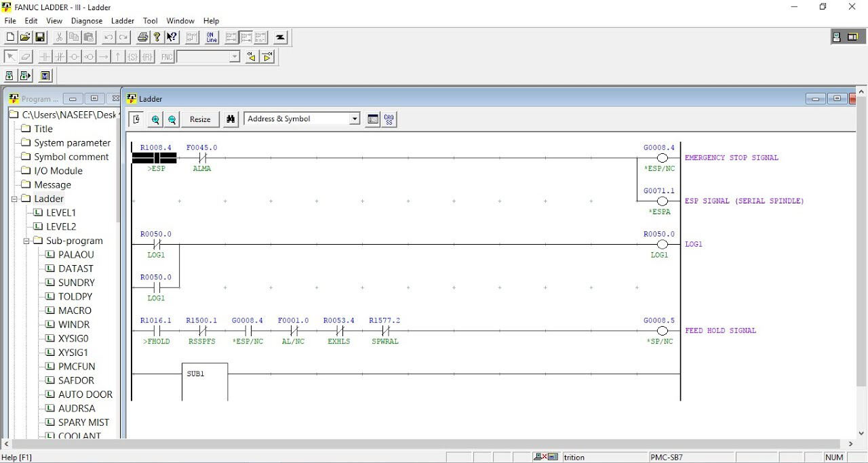The height and width of the screenshot is (463, 868).
Task: Toggle the context help arrow tool
Action: tap(170, 37)
